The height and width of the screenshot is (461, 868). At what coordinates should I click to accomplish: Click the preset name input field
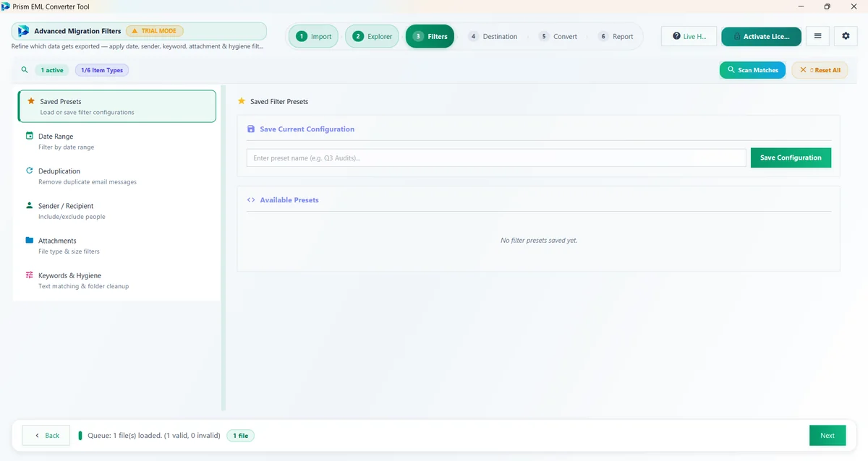point(496,158)
